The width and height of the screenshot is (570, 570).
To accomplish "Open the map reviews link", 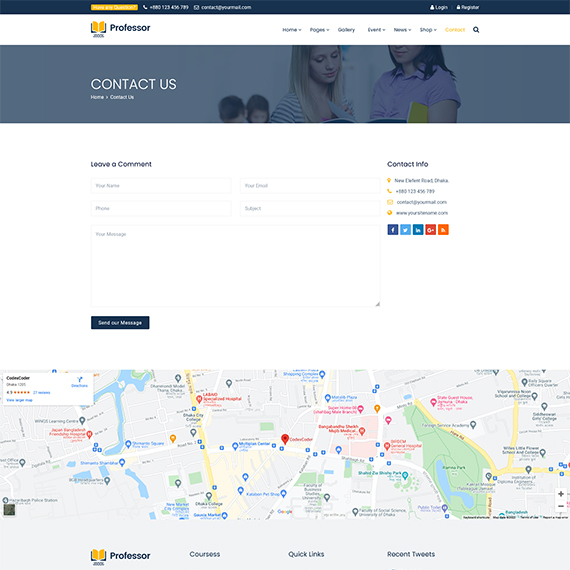I will click(41, 393).
